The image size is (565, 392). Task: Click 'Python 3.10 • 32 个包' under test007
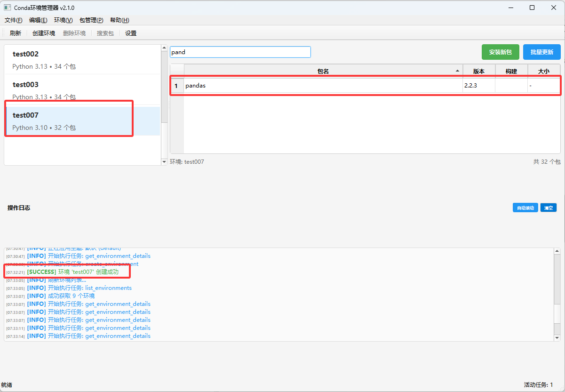point(44,128)
